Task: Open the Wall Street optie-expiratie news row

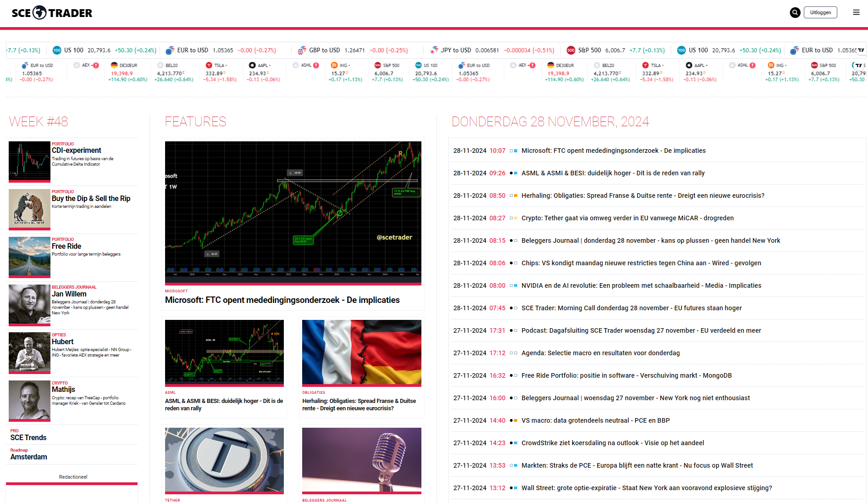Action: [657, 488]
